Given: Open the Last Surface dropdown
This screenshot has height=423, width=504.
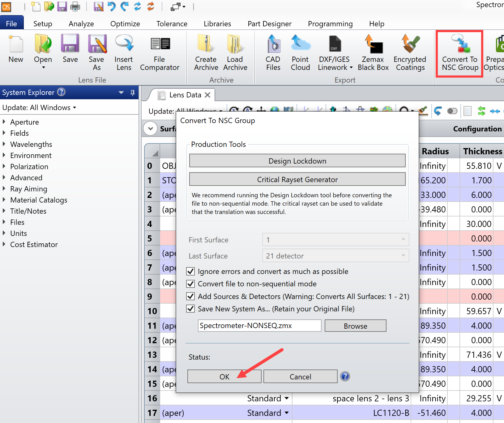Looking at the screenshot, I should pos(335,255).
